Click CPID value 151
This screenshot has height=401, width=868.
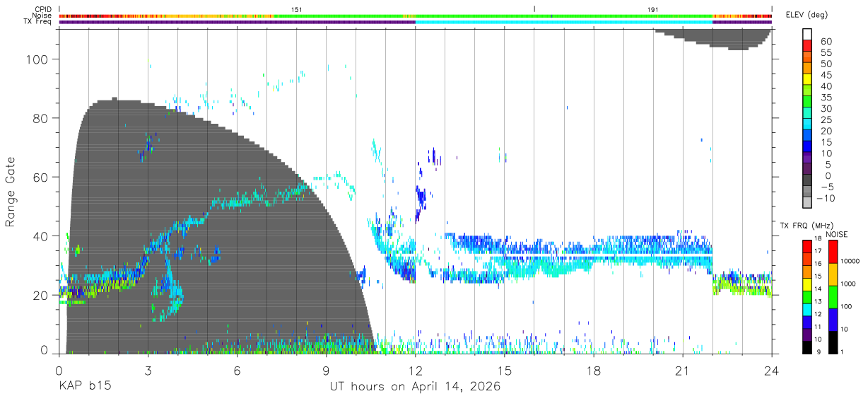[297, 9]
